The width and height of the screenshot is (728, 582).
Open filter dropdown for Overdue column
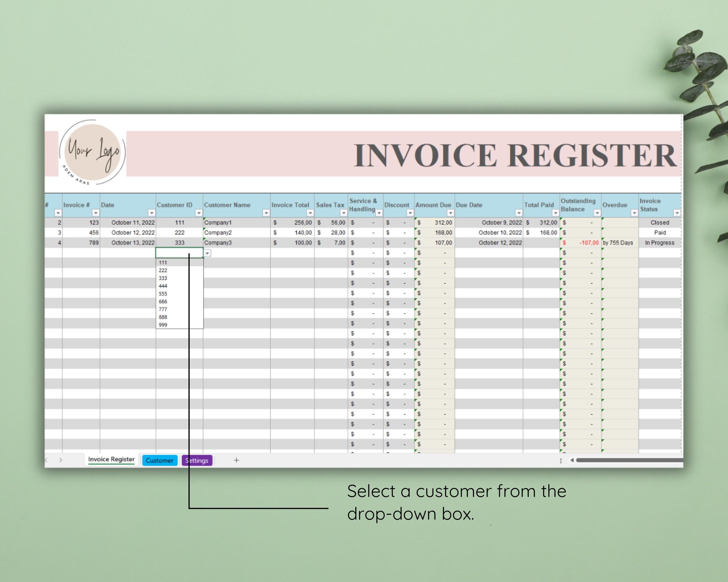coord(634,213)
